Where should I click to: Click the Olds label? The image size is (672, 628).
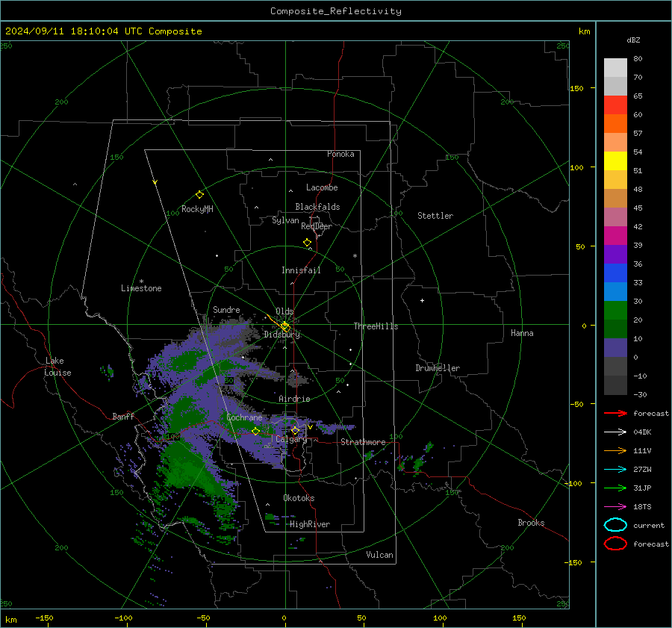pyautogui.click(x=284, y=311)
